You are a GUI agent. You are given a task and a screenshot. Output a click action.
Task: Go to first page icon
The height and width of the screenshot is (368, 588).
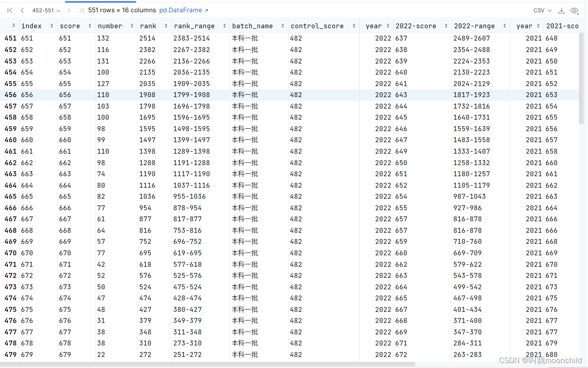coord(10,10)
